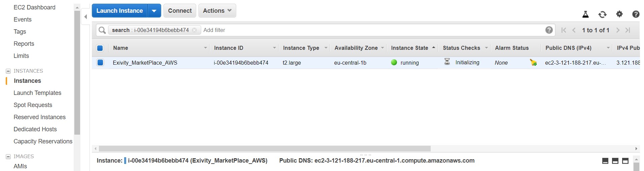Click the search magnifier icon
The height and width of the screenshot is (171, 644).
pos(102,30)
